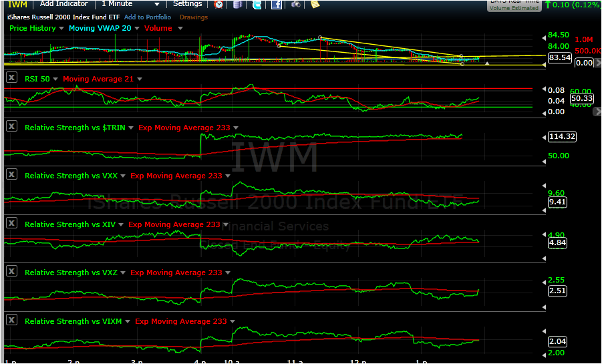
Task: Open Exp Moving Average 233 dropdown in VIXM panel
Action: point(233,321)
